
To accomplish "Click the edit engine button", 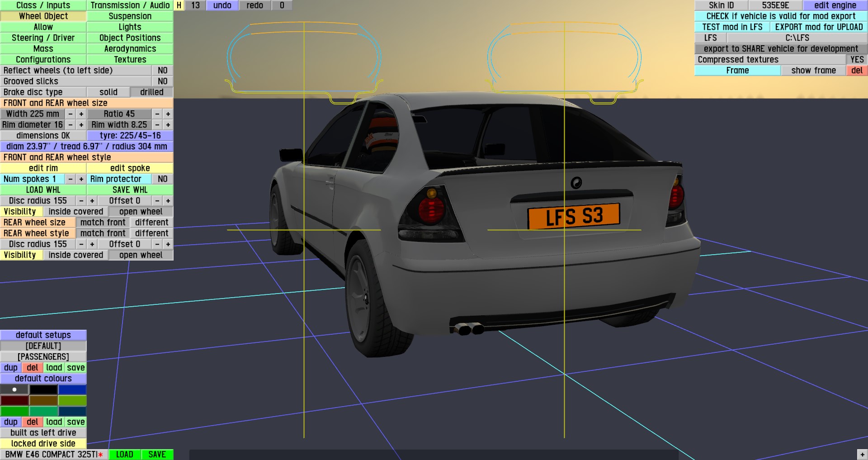I will (835, 5).
